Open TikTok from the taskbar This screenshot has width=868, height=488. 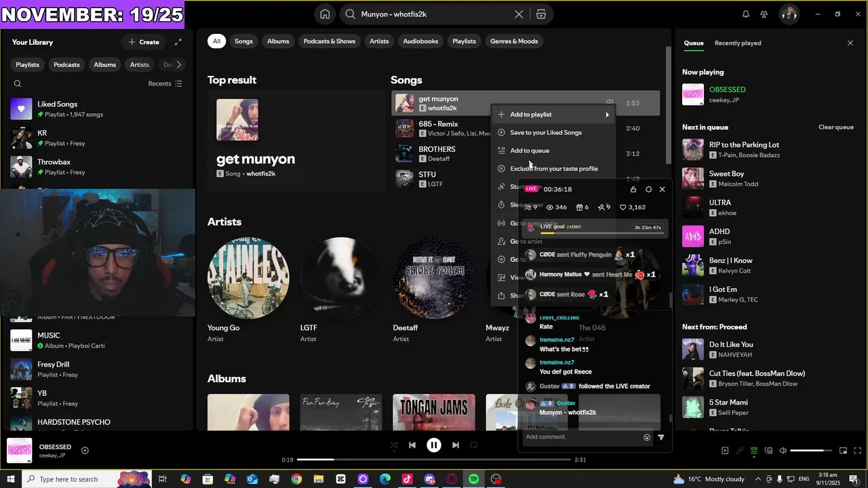tap(407, 479)
